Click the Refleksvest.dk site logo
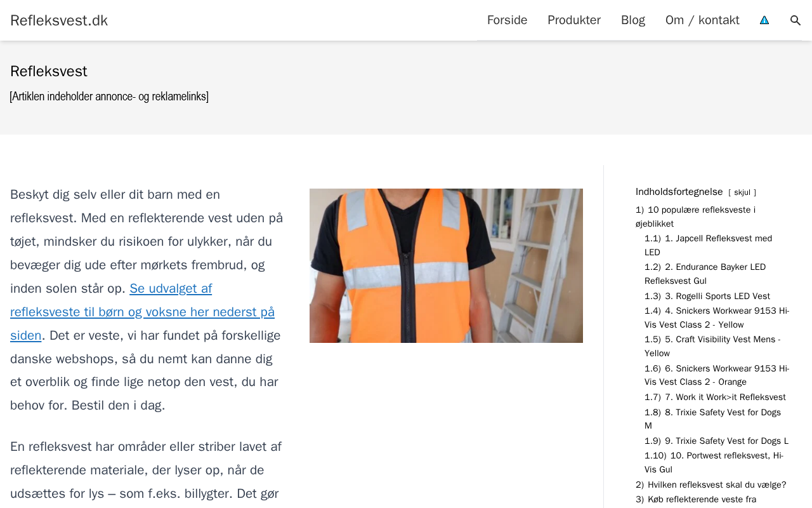The width and height of the screenshot is (812, 508). point(59,20)
